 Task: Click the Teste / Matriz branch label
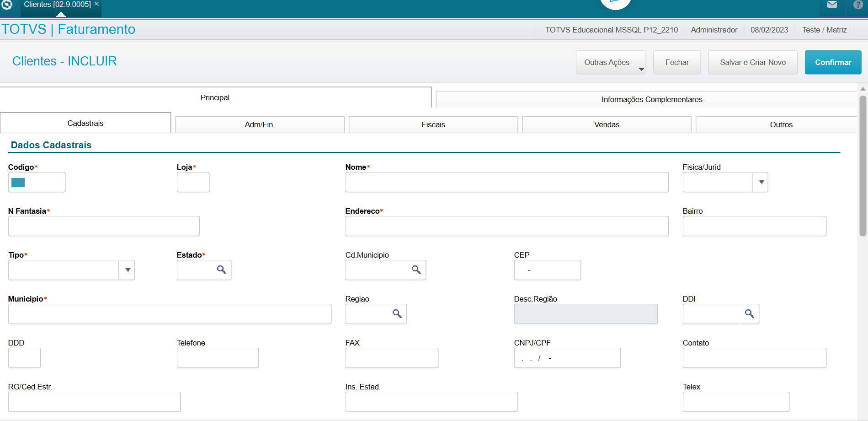tap(825, 30)
